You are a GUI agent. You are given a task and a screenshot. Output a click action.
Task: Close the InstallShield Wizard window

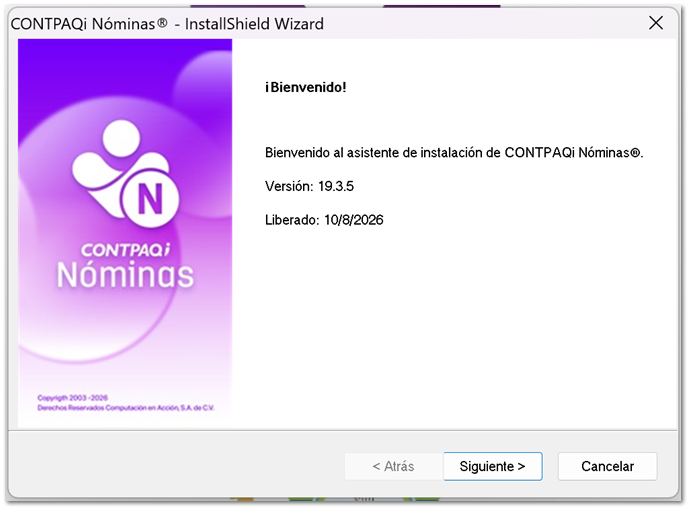[x=656, y=22]
